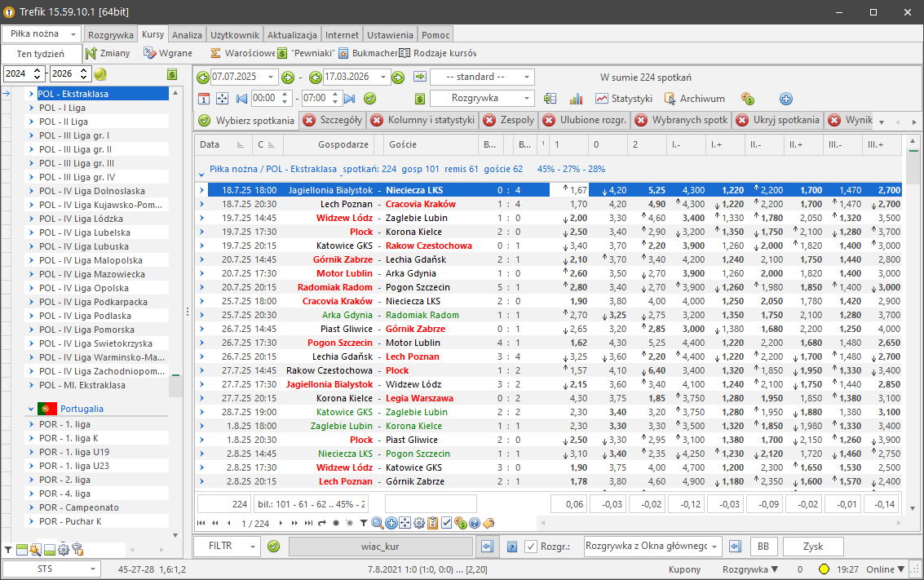Close the Szczegóły tab with red X
924x580 pixels.
point(309,121)
